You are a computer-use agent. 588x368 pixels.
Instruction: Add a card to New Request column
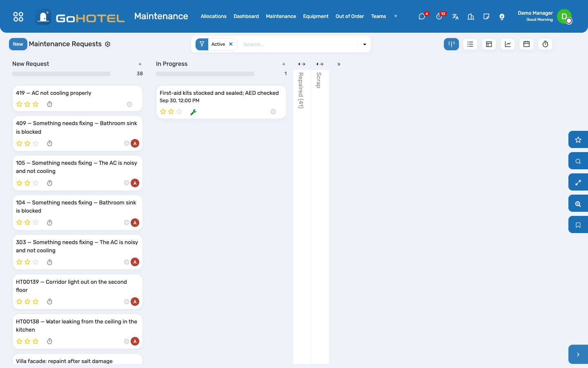140,64
